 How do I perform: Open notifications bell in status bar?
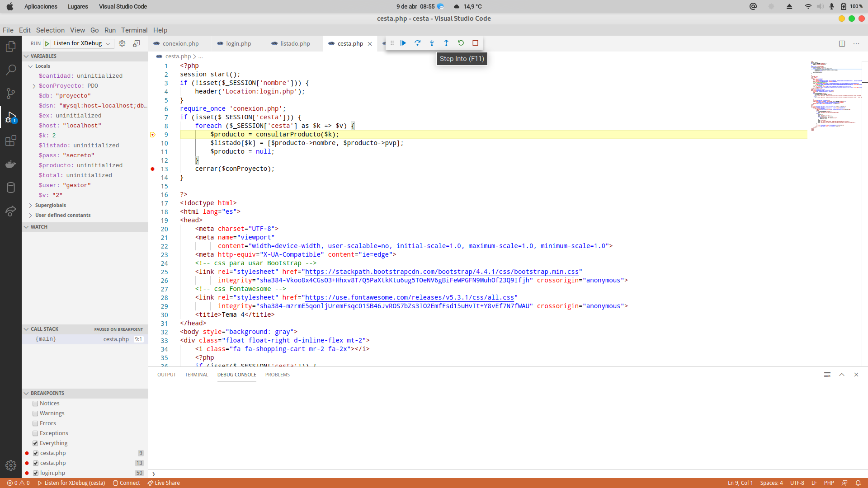pos(858,483)
